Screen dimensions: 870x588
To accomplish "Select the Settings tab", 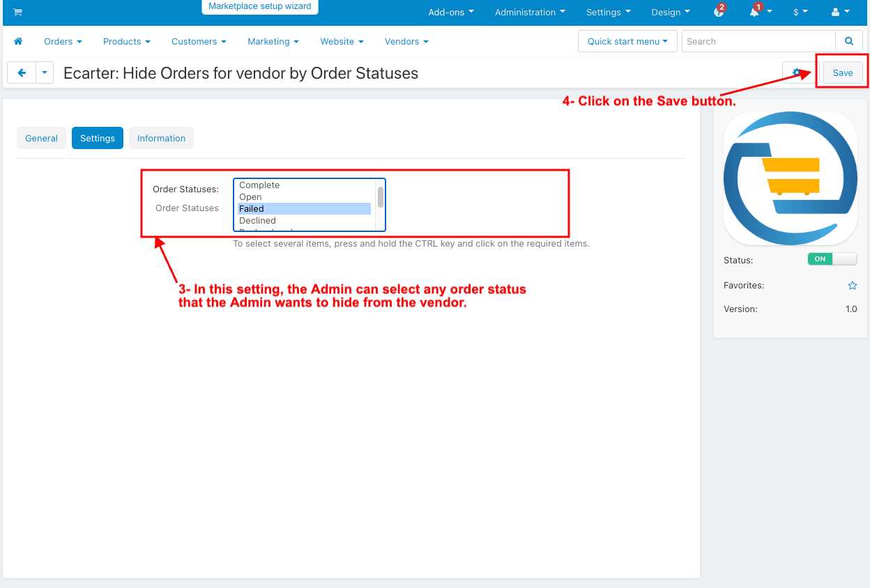I will pyautogui.click(x=98, y=138).
